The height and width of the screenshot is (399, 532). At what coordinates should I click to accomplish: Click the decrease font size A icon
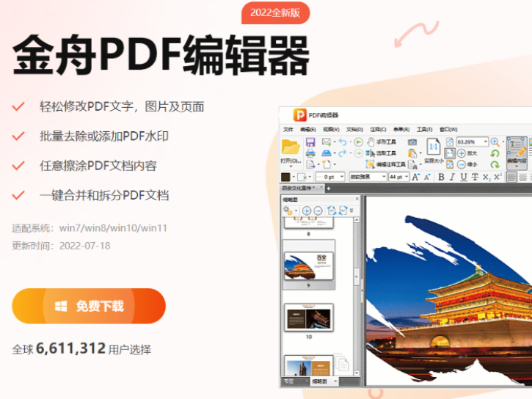click(427, 177)
